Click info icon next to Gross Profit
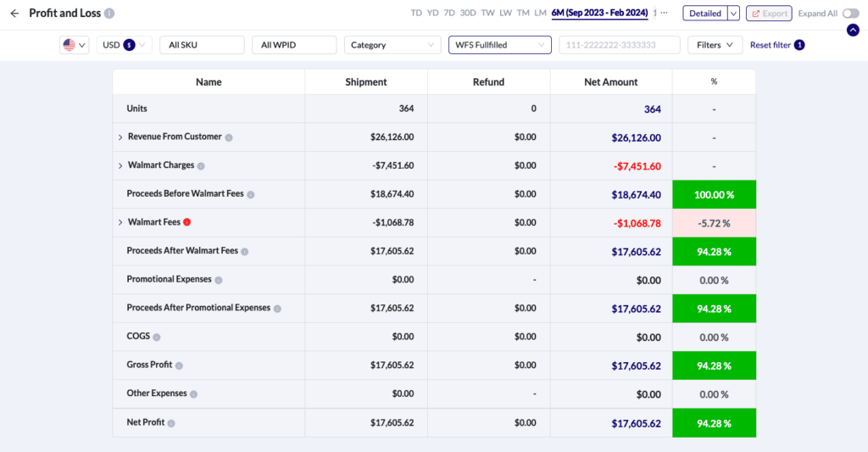Screen dimensions: 868x452 tap(179, 366)
